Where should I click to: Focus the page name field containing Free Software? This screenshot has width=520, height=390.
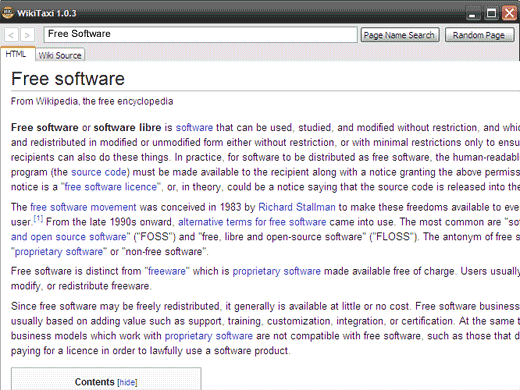tap(201, 35)
